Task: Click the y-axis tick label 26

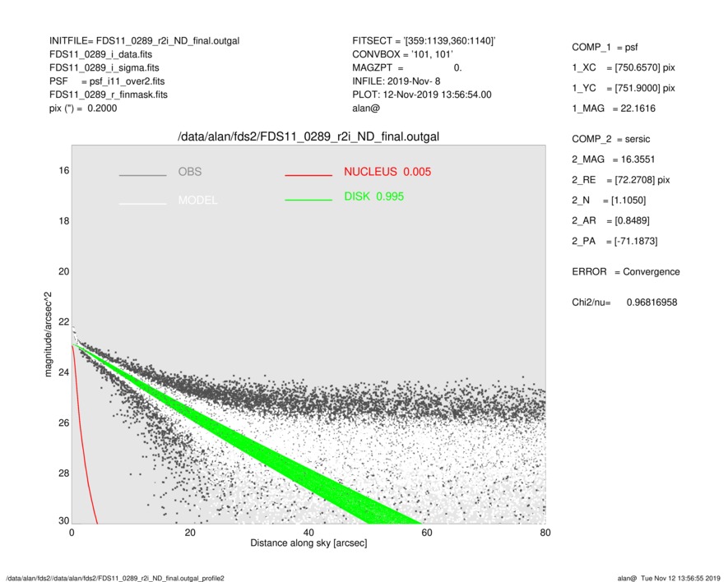Action: click(63, 423)
